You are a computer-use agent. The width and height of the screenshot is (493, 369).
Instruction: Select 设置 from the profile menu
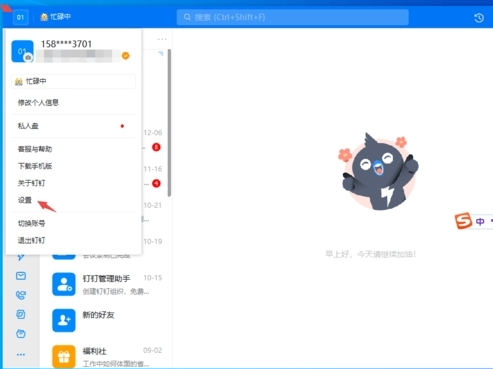(25, 200)
